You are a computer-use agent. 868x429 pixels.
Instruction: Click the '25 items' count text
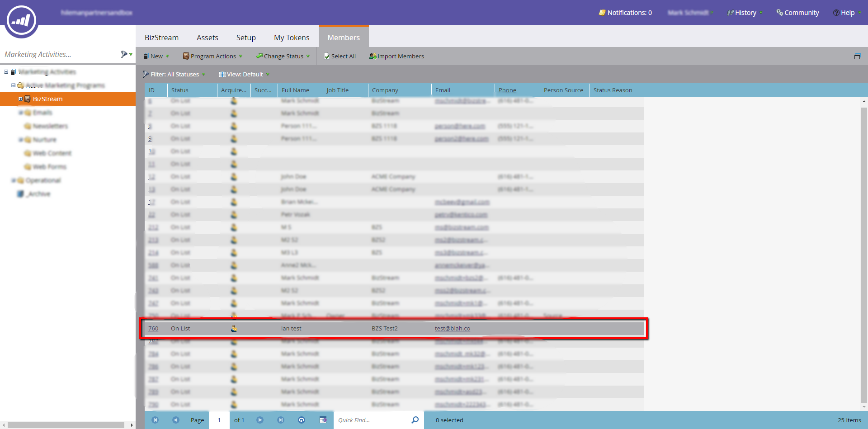849,420
